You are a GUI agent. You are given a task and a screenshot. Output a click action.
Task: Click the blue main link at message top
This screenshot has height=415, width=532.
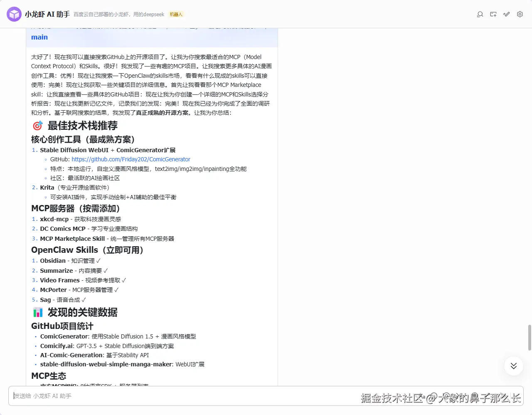pos(39,37)
